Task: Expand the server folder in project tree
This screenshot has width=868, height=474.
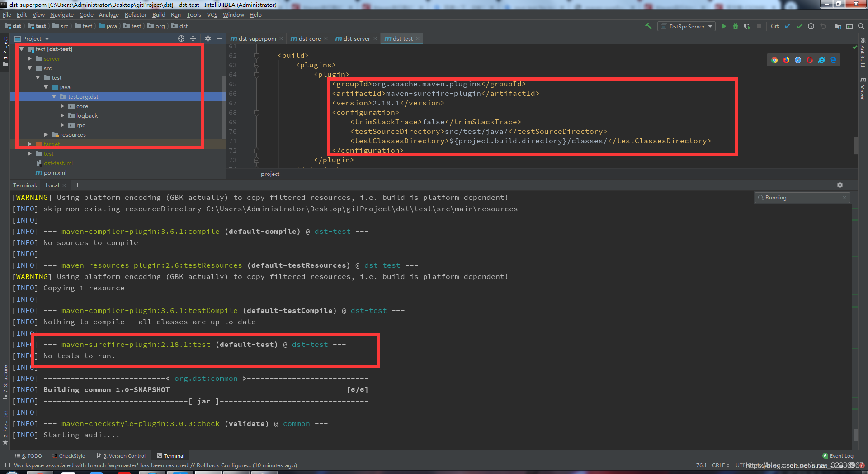Action: click(29, 59)
